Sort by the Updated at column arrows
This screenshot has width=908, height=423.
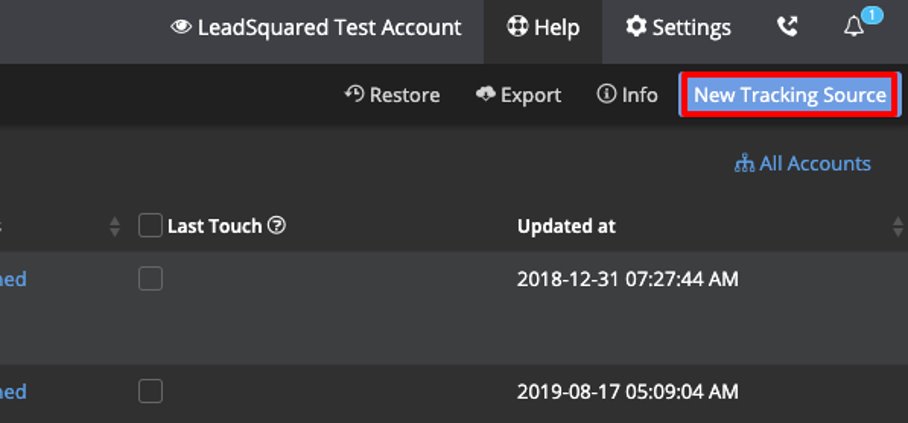897,227
